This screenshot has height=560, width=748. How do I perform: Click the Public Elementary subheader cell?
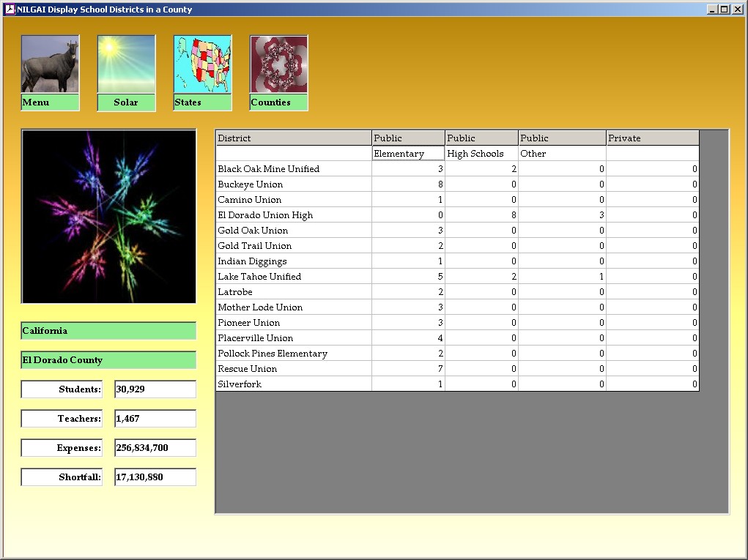point(408,154)
